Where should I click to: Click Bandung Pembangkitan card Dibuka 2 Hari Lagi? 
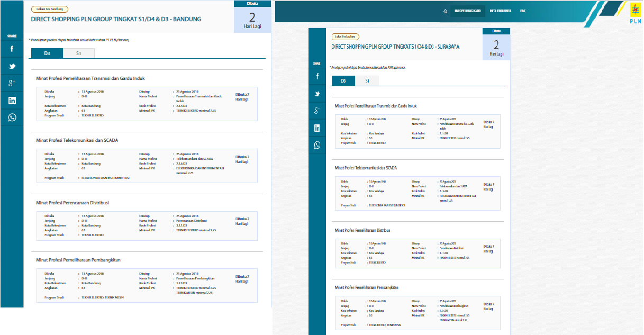click(x=242, y=279)
